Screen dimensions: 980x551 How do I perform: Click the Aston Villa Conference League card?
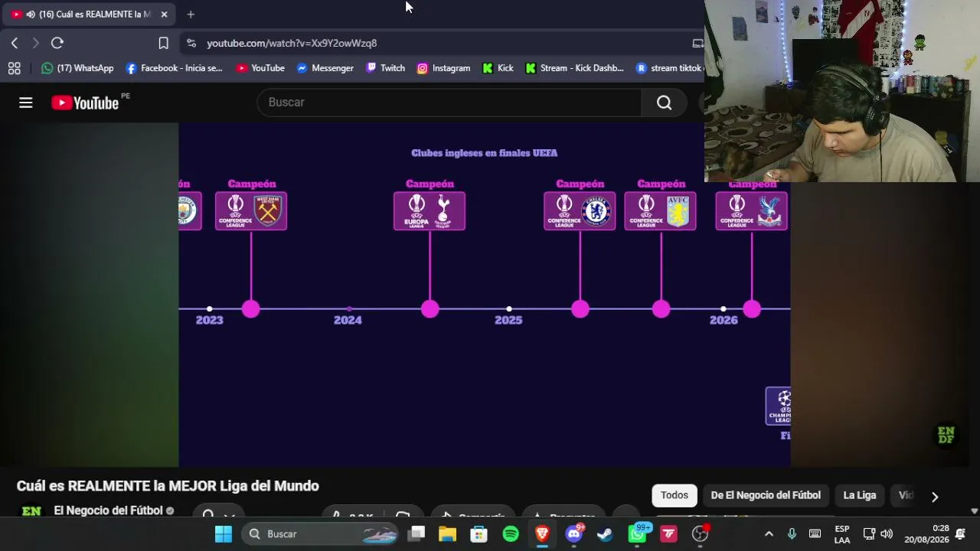tap(660, 210)
